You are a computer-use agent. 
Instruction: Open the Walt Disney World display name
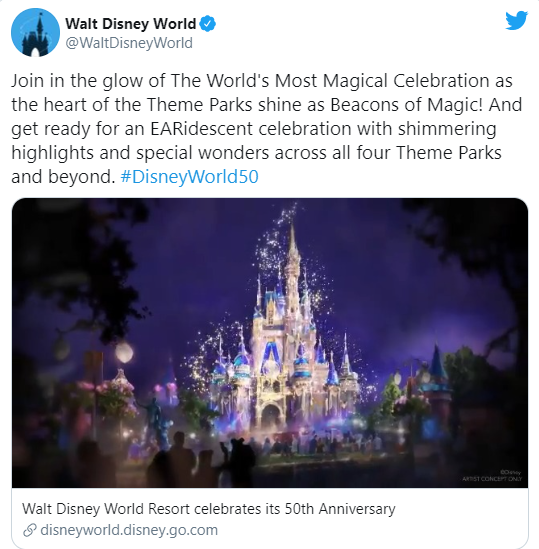(131, 24)
